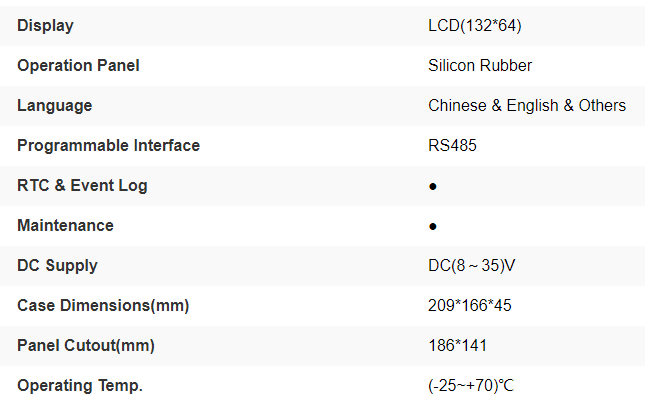Click "Chinese & English & Others" text
The image size is (645, 415).
pyautogui.click(x=527, y=105)
